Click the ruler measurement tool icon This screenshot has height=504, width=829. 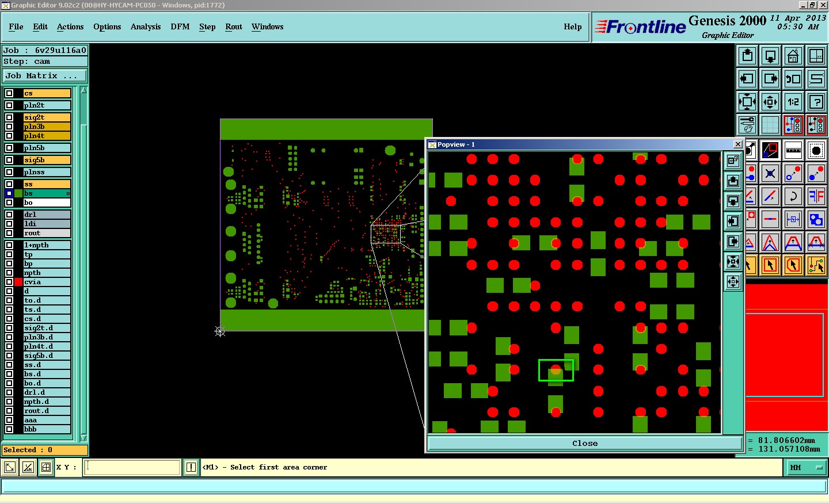pyautogui.click(x=793, y=151)
